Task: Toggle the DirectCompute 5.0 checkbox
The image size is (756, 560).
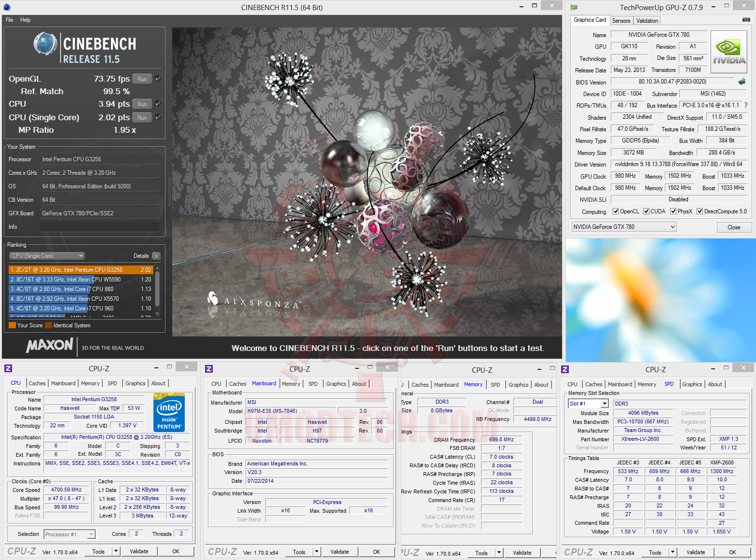Action: coord(700,211)
